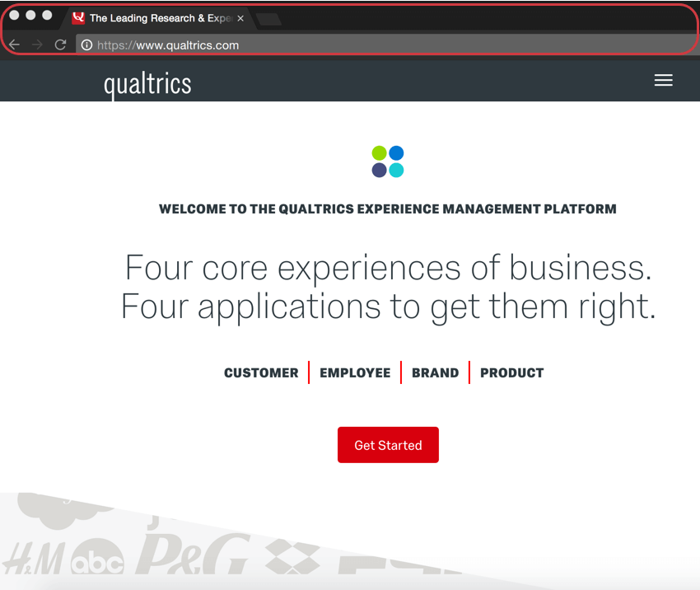Reload the page with refresh icon

pos(60,44)
